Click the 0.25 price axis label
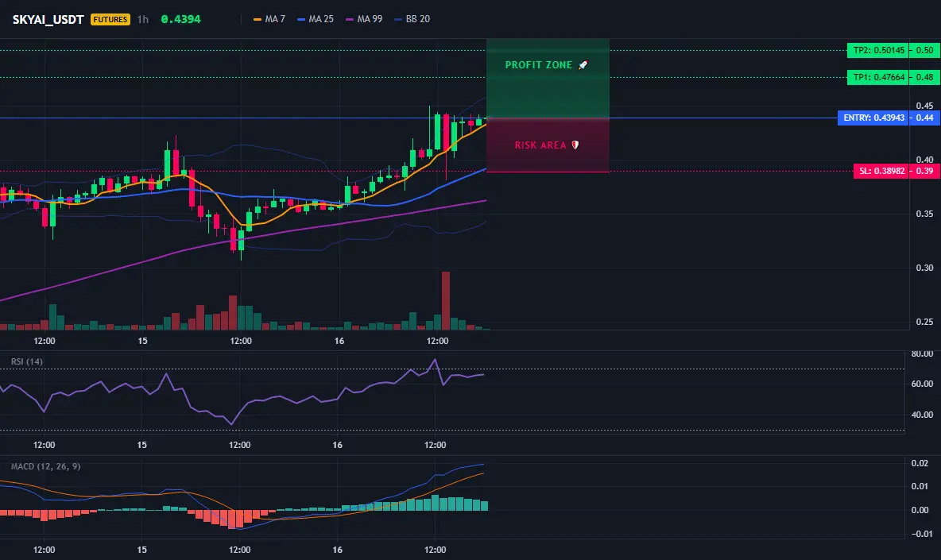941x560 pixels. 924,322
